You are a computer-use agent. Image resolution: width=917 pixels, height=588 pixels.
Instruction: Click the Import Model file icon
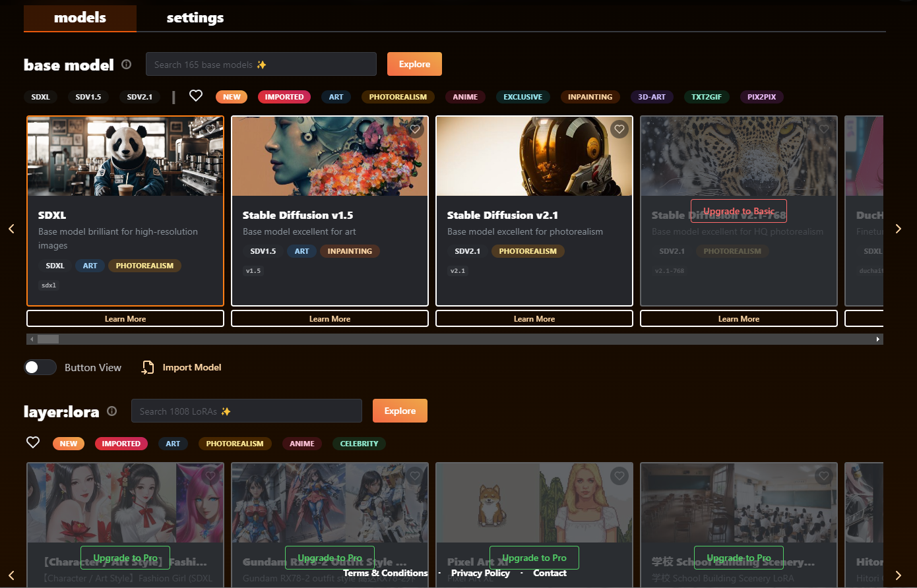[x=148, y=368]
